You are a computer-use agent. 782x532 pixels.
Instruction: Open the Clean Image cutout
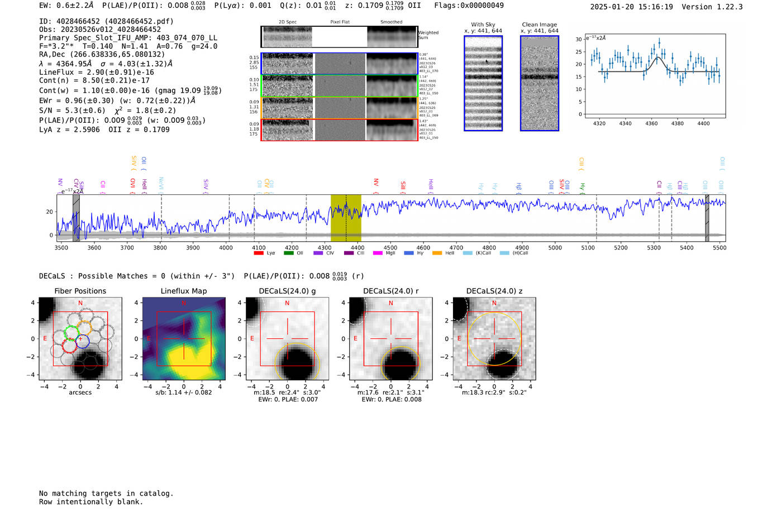click(540, 83)
